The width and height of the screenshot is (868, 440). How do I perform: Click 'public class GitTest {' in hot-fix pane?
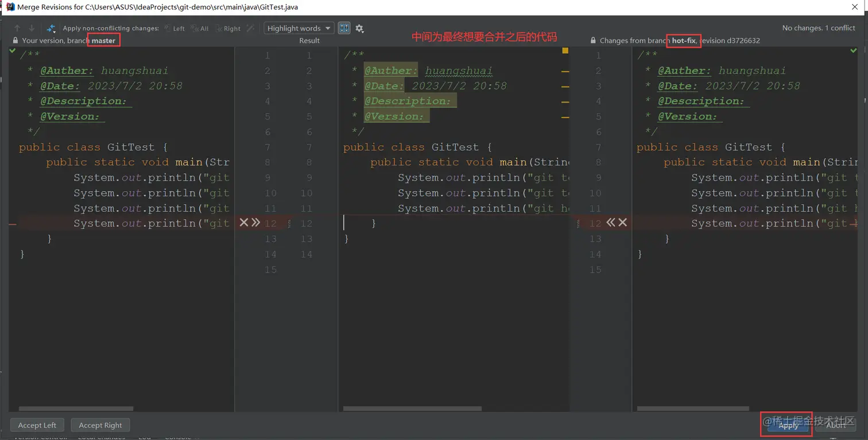pyautogui.click(x=711, y=147)
